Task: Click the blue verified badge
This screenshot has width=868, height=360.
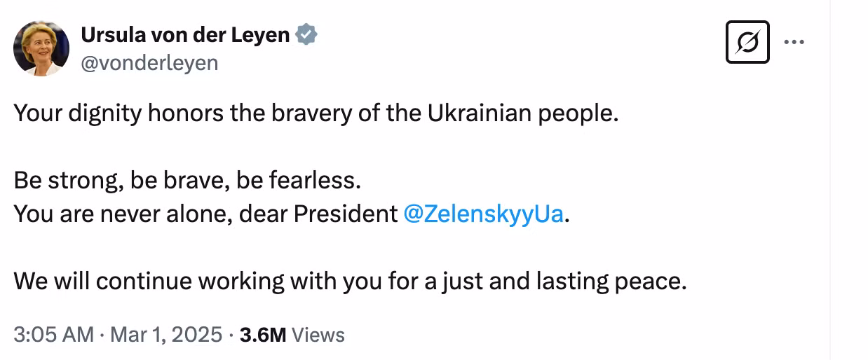Action: click(306, 34)
